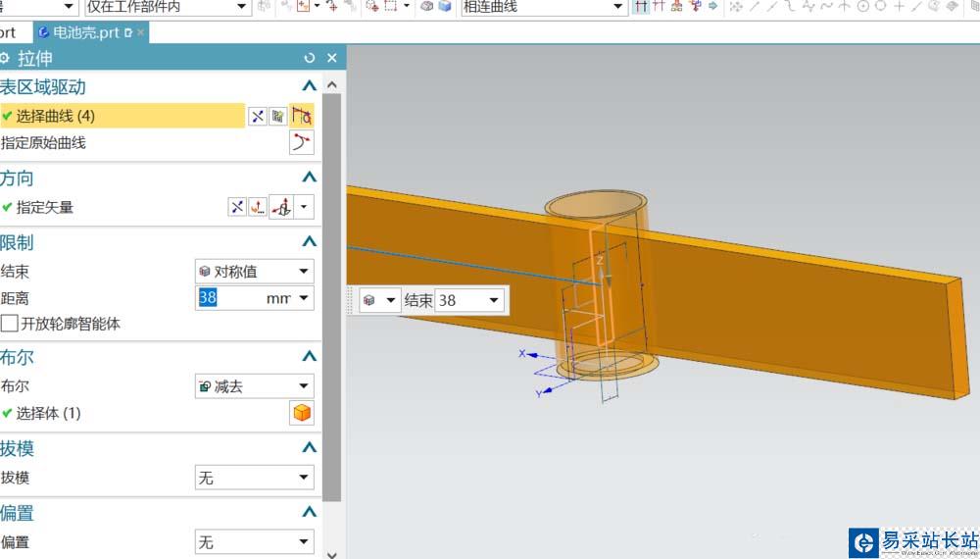Toggle the follow fillet icon
Screen dimensions: 980x559
659,7
